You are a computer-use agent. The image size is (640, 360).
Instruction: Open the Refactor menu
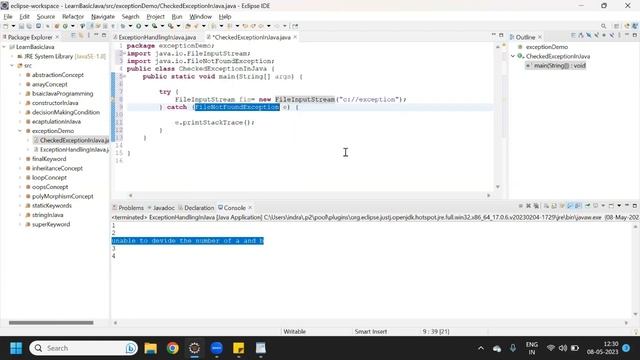[x=73, y=17]
